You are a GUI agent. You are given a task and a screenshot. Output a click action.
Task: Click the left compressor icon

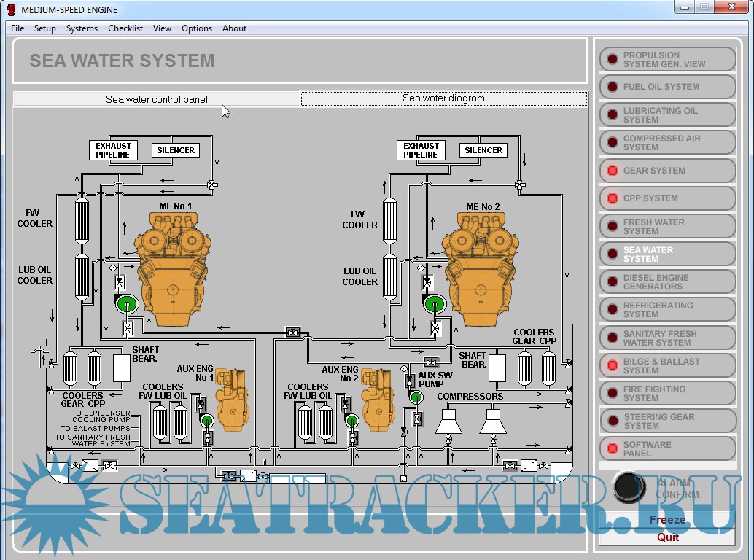(x=448, y=421)
